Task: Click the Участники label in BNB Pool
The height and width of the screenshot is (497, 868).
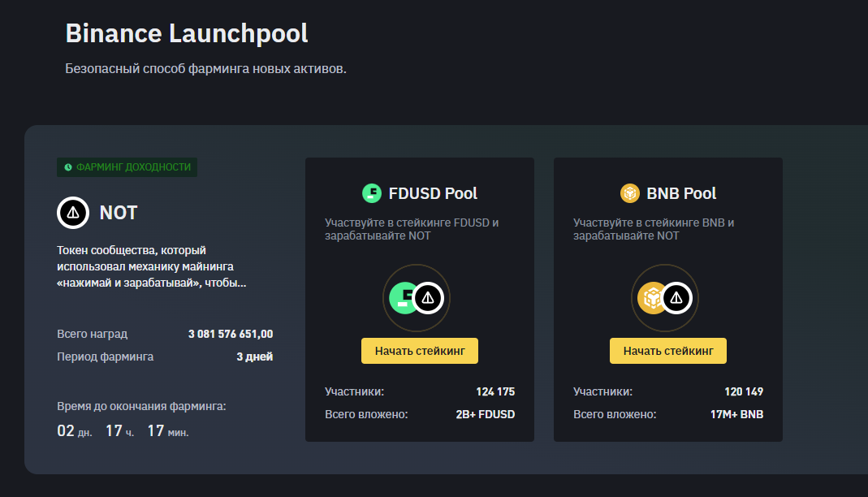Action: pos(602,391)
